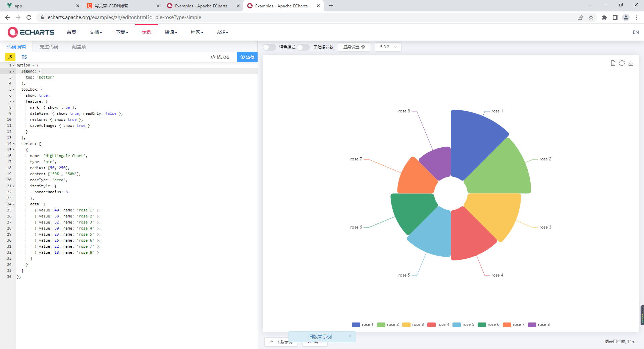644x349 pixels.
Task: Share this page icon
Action: 580,17
